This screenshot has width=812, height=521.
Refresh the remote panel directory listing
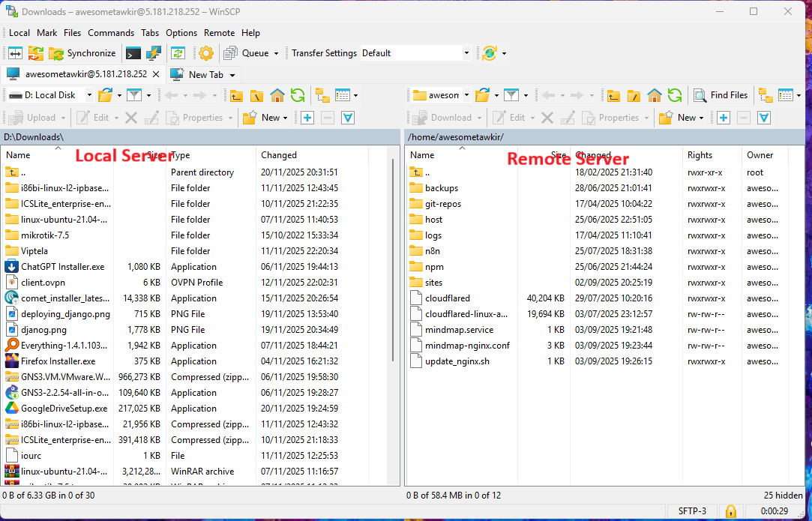coord(675,95)
